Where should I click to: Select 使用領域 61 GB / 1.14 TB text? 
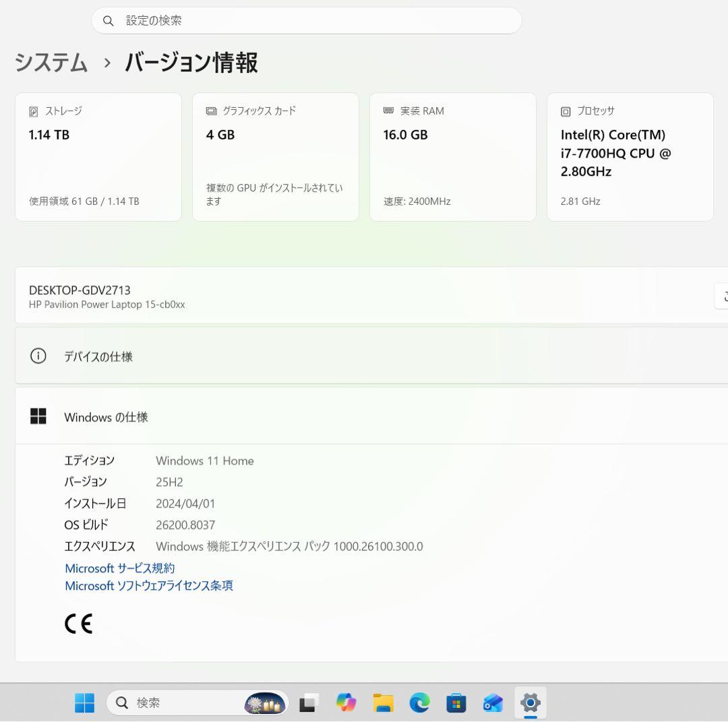[x=84, y=201]
